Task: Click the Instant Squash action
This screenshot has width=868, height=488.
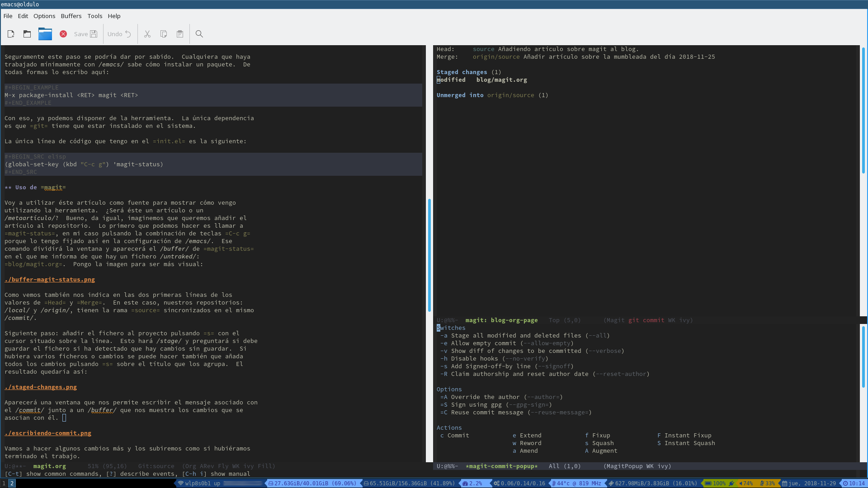Action: [x=686, y=443]
